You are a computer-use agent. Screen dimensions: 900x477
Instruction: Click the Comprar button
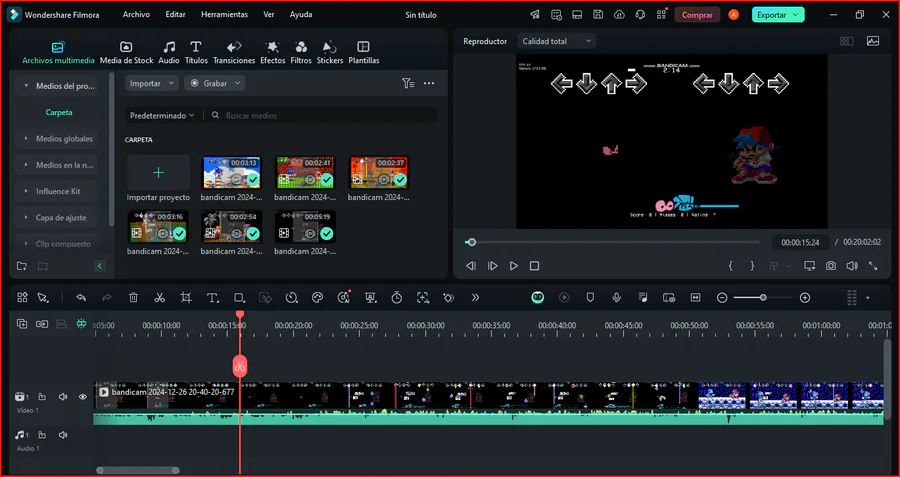coord(697,15)
